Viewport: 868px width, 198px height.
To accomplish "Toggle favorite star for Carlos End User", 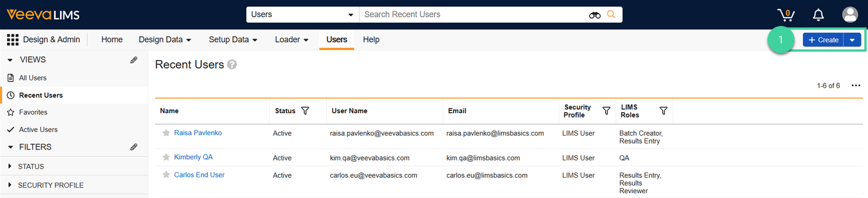I will coord(166,175).
